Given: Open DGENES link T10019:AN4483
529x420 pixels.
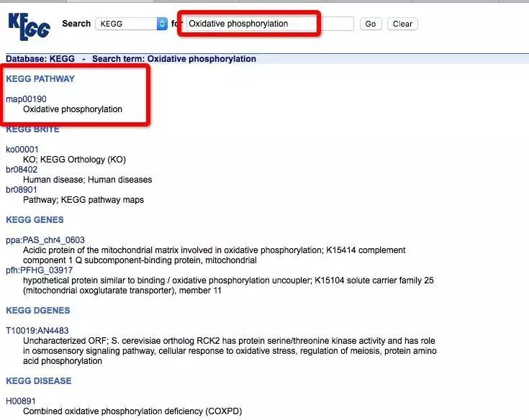Looking at the screenshot, I should click(37, 331).
